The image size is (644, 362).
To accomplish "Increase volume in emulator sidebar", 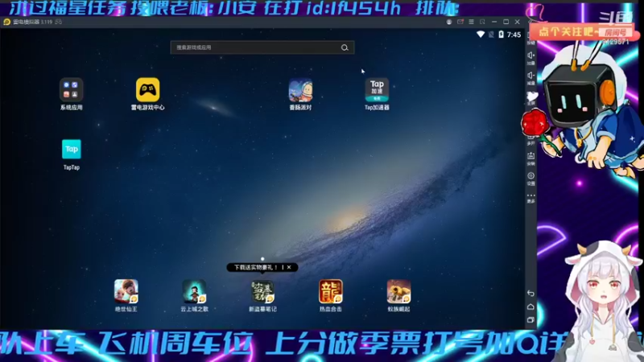I will pyautogui.click(x=530, y=56).
